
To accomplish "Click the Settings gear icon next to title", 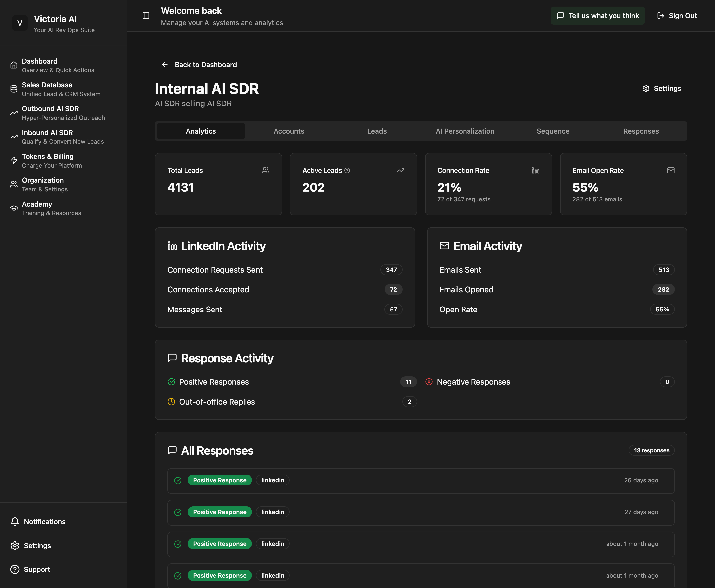I will (x=646, y=88).
